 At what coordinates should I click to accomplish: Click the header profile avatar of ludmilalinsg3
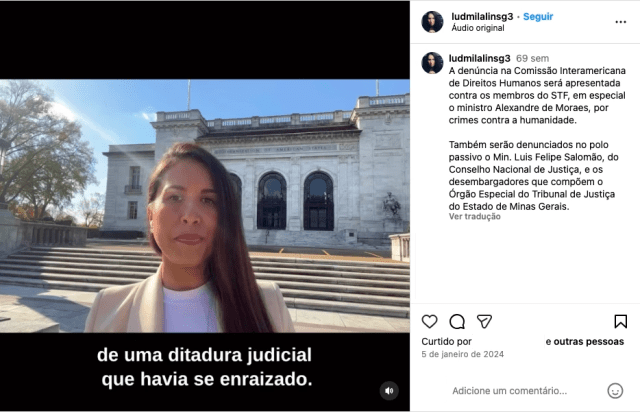click(432, 22)
